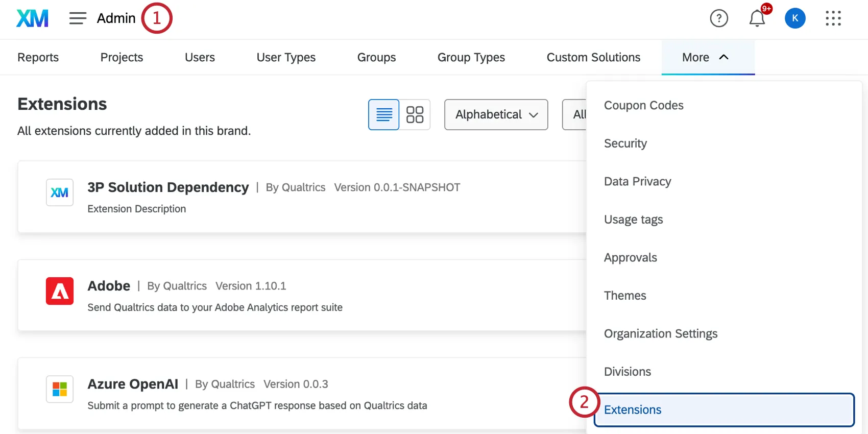Open the Alphabetical sort dropdown

pos(496,114)
